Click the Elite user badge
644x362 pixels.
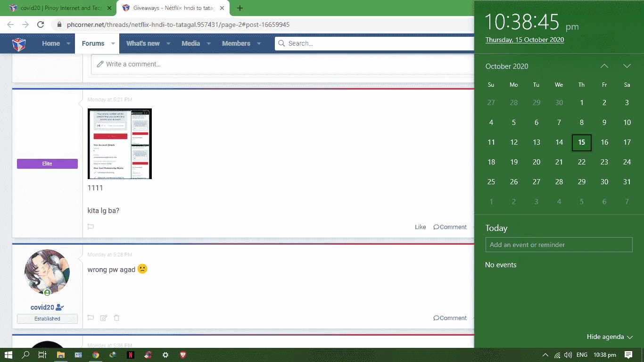[47, 164]
